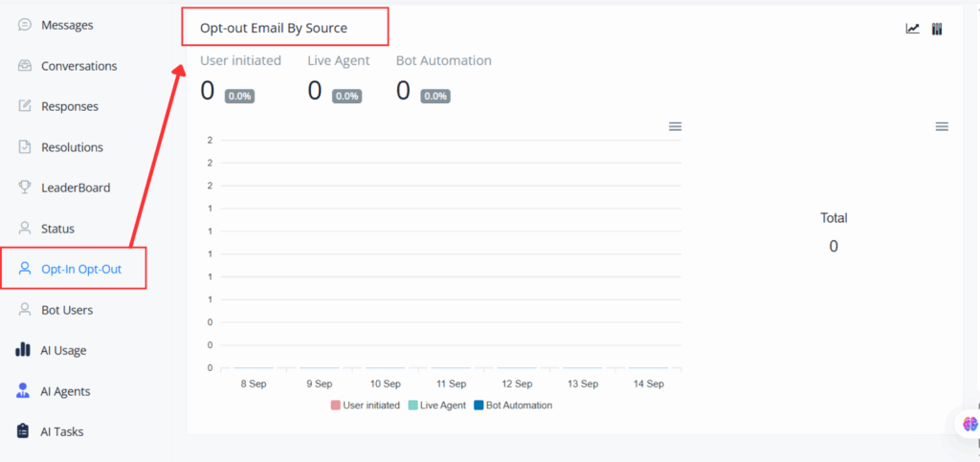Go to the Status page
This screenshot has height=462, width=980.
coord(57,229)
